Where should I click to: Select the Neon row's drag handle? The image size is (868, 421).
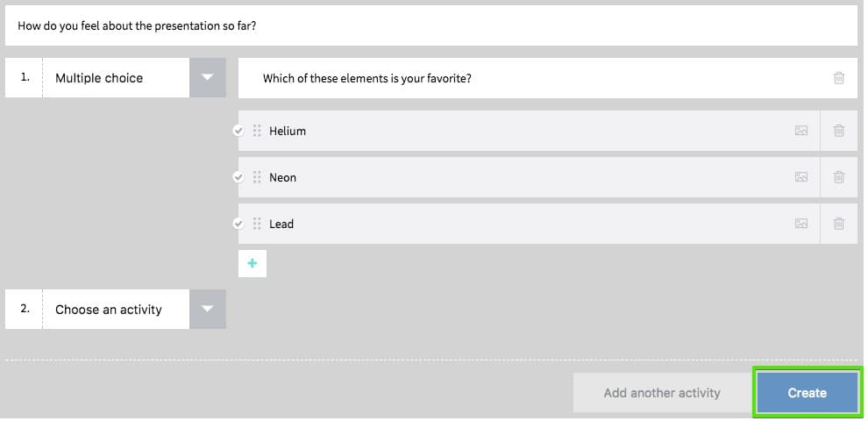pyautogui.click(x=257, y=177)
